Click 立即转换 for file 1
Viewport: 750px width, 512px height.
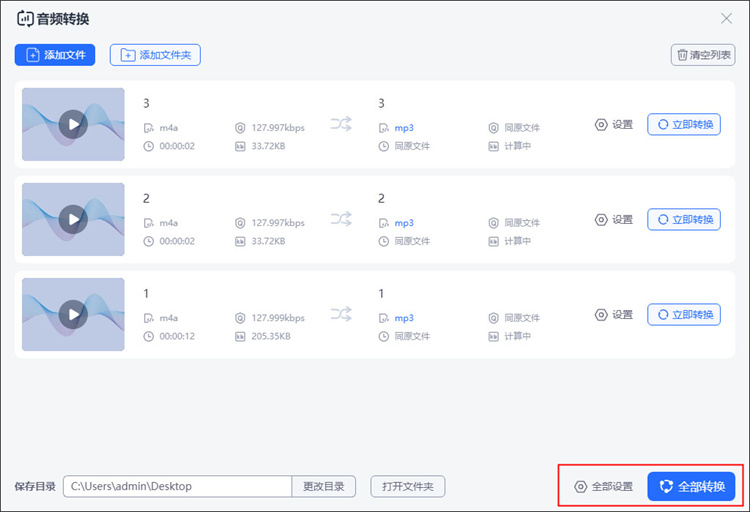click(x=684, y=314)
